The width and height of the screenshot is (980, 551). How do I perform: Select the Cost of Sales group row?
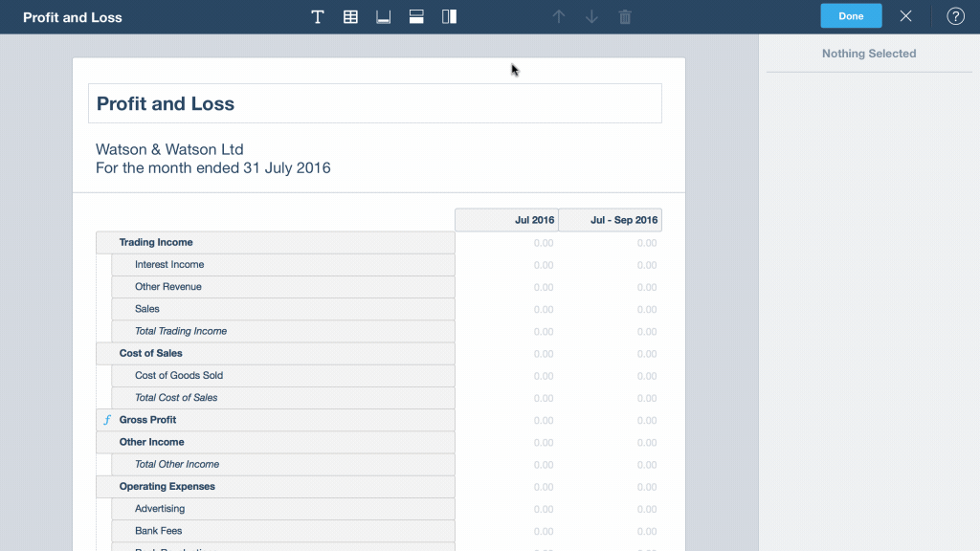276,353
